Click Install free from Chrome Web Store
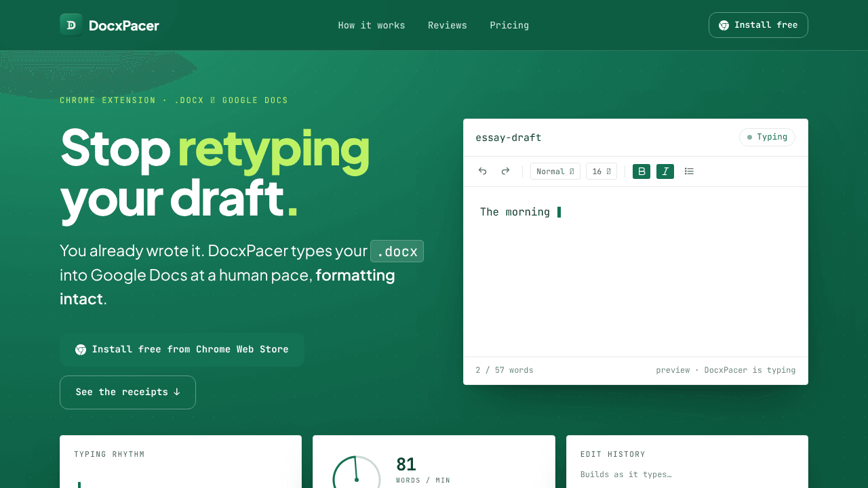Viewport: 868px width, 488px height. coord(182,350)
